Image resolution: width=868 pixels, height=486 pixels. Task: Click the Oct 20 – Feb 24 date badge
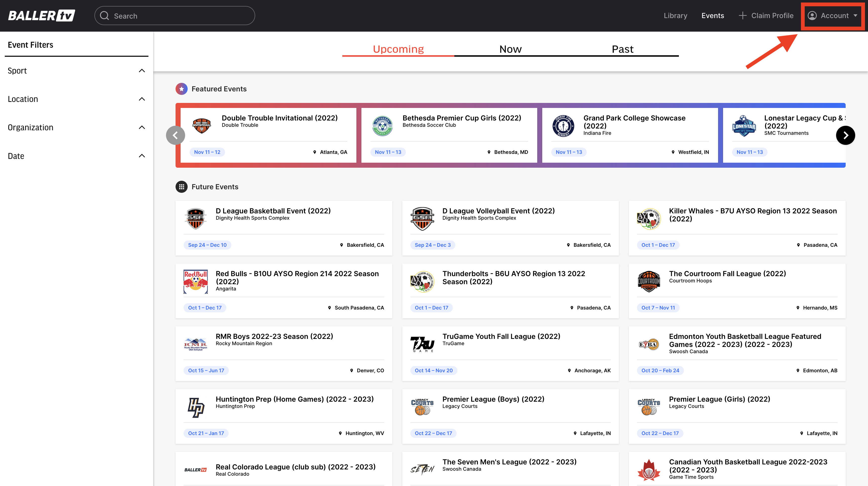[x=660, y=371]
